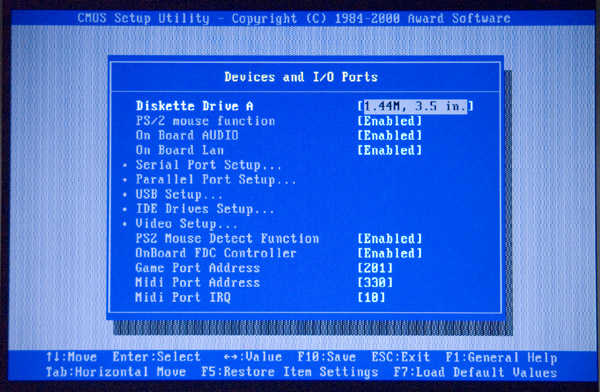Viewport: 600px width, 392px height.
Task: Click F10:Save in the help bar
Action: click(327, 357)
